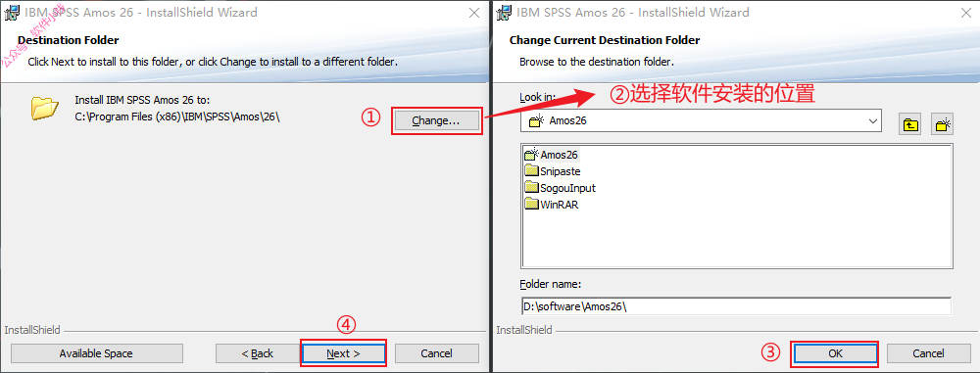Confirm folder with OK button
This screenshot has width=980, height=373.
click(x=836, y=353)
